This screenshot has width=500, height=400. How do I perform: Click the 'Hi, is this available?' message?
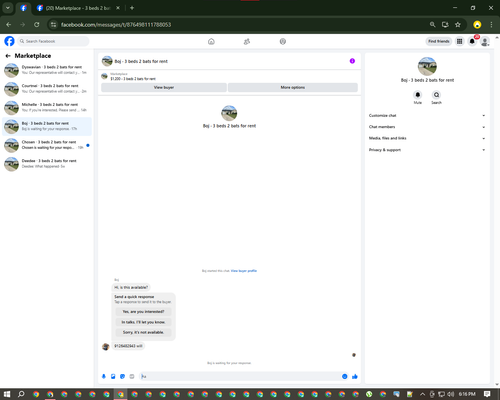pyautogui.click(x=131, y=287)
